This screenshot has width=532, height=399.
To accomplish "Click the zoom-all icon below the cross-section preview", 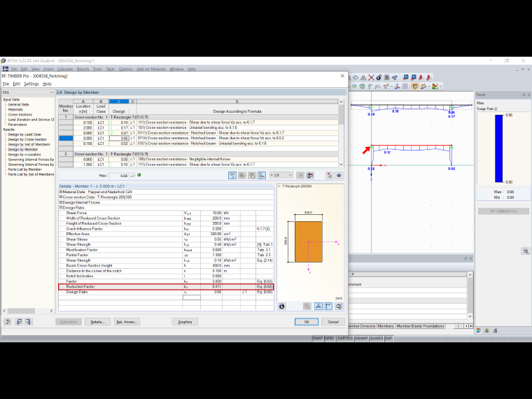I will (339, 307).
